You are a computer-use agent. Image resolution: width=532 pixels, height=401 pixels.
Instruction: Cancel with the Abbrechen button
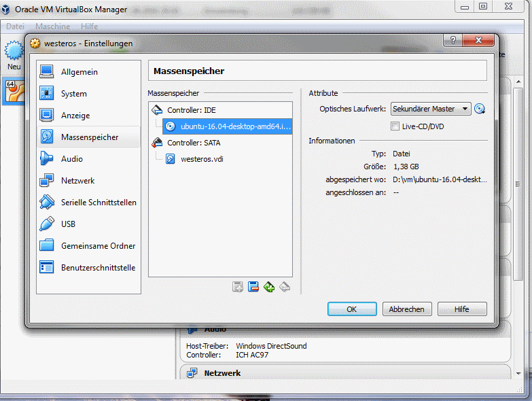407,309
